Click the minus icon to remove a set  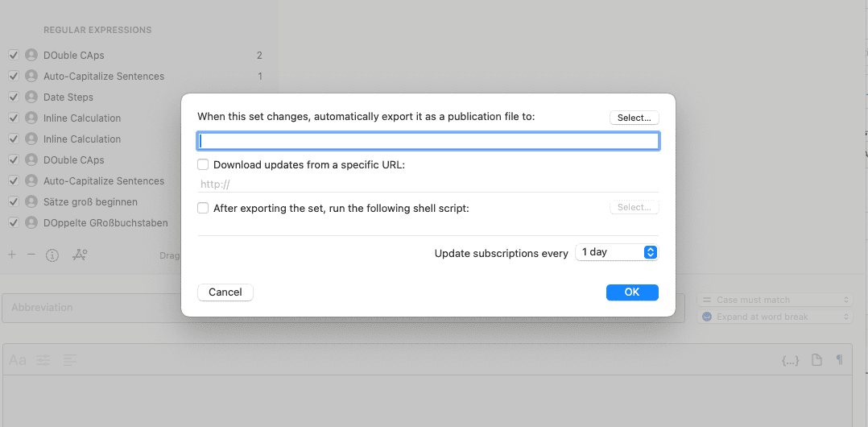tap(31, 255)
